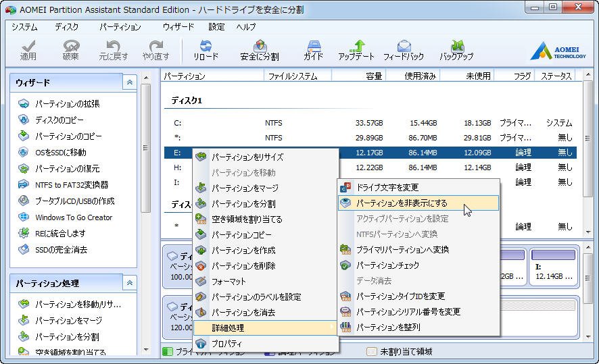This screenshot has height=364, width=599.
Task: Open the ガイド (Guide) toolbar icon
Action: point(314,51)
